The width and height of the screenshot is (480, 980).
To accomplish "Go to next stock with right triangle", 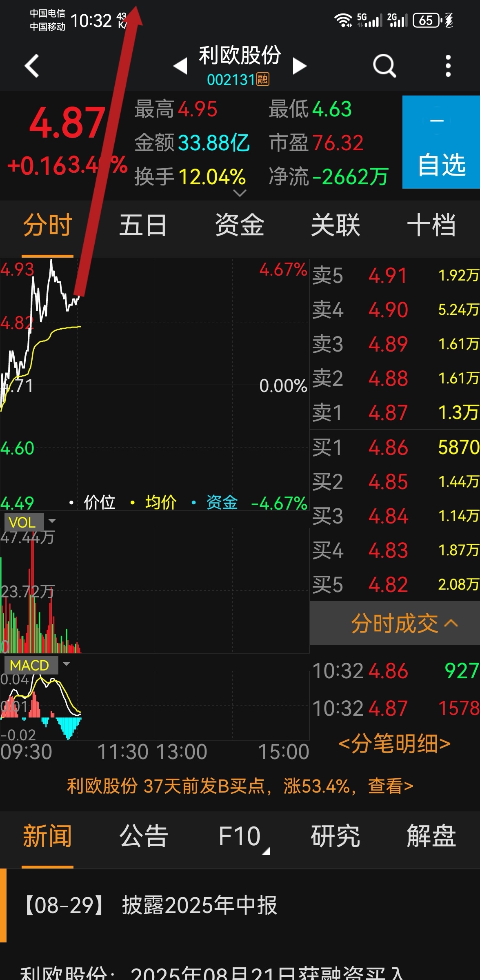I will [x=300, y=66].
